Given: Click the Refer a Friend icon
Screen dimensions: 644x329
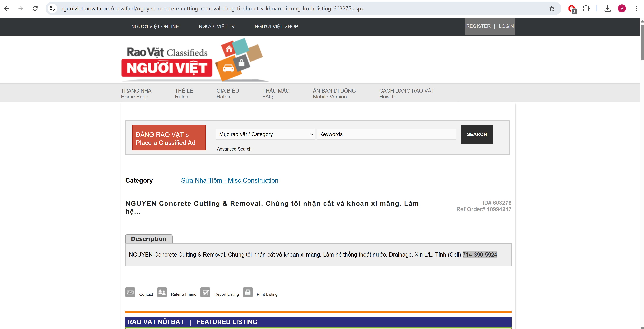Looking at the screenshot, I should point(162,292).
